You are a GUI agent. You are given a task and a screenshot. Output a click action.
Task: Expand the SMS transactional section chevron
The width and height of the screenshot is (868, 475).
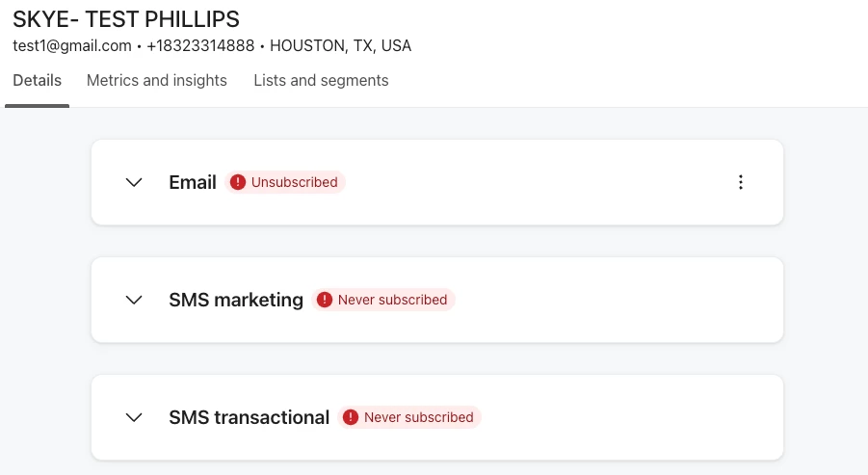(134, 417)
